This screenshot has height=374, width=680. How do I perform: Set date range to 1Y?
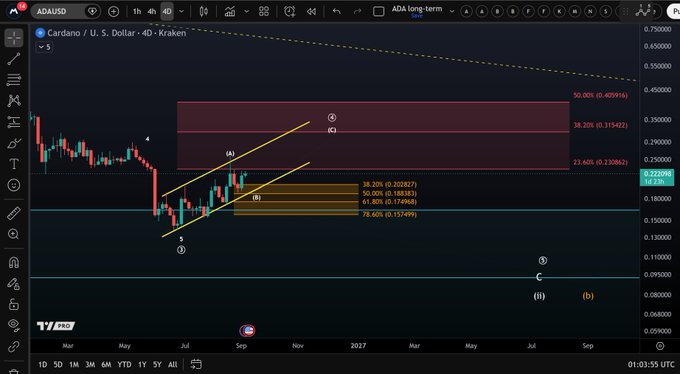(142, 364)
